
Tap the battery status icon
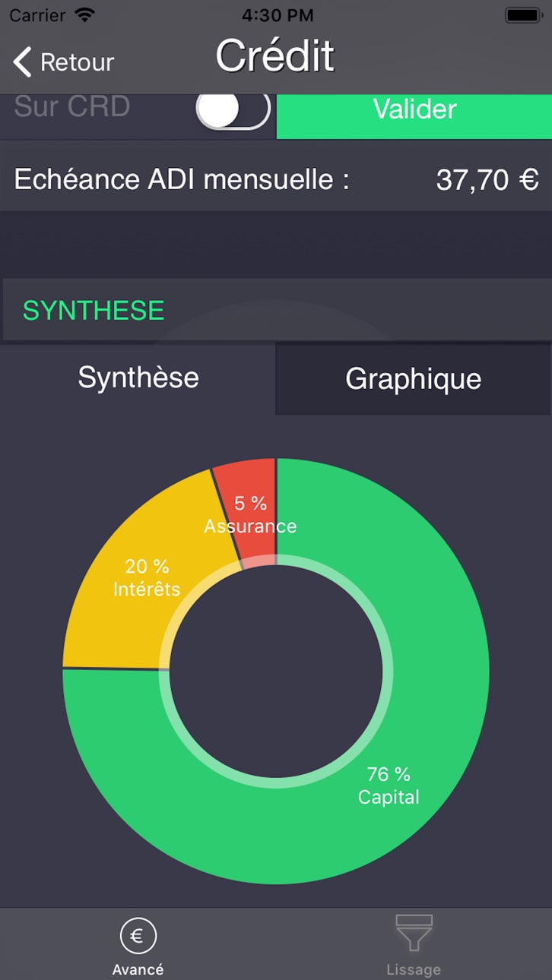point(523,14)
